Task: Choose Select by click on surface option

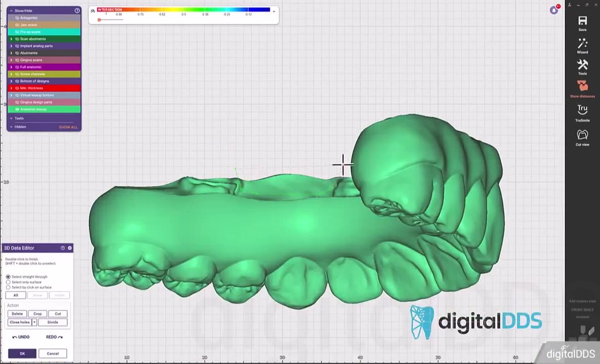Action: point(8,287)
